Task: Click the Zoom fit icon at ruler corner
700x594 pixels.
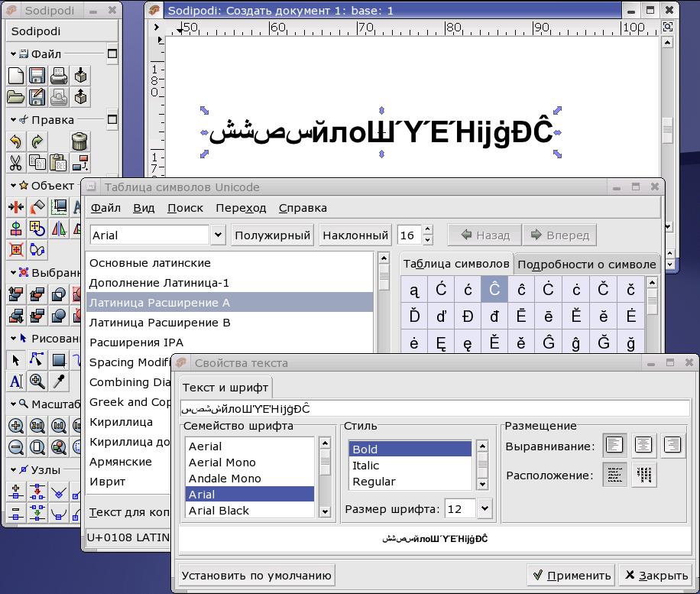Action: [x=668, y=27]
